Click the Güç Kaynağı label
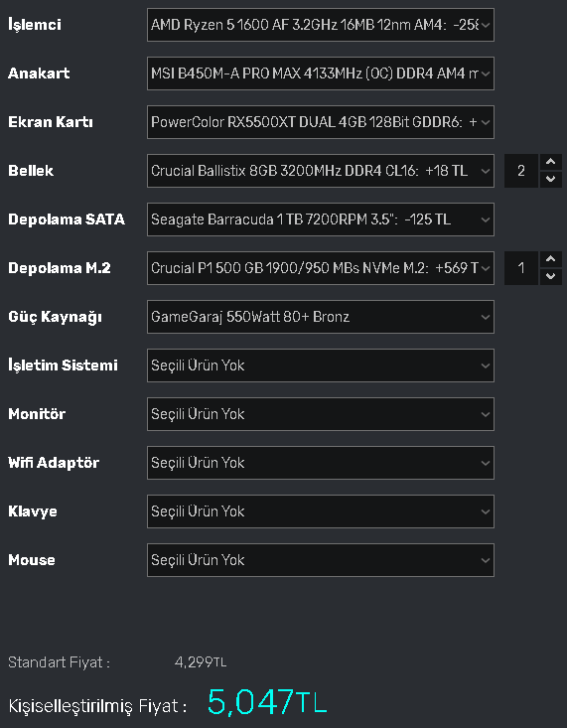The height and width of the screenshot is (728, 567). tap(55, 317)
